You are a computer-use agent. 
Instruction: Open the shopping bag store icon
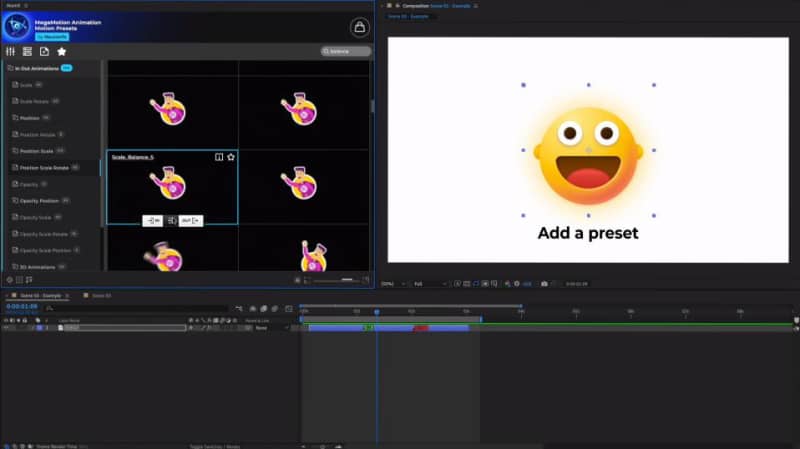click(360, 27)
